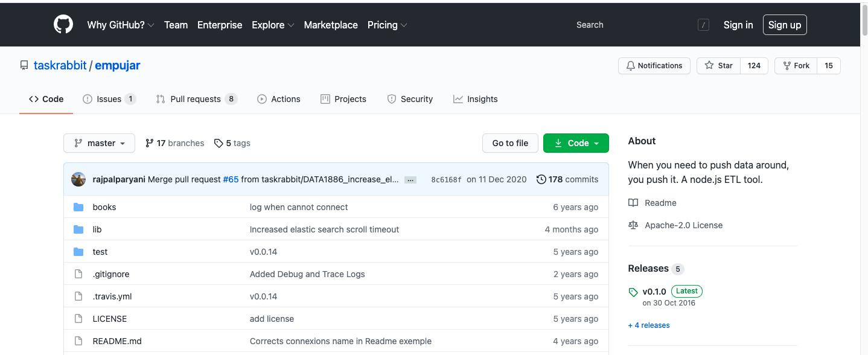Screen dimensions: 868x355
Task: Open the empujar repository name link
Action: pyautogui.click(x=118, y=65)
